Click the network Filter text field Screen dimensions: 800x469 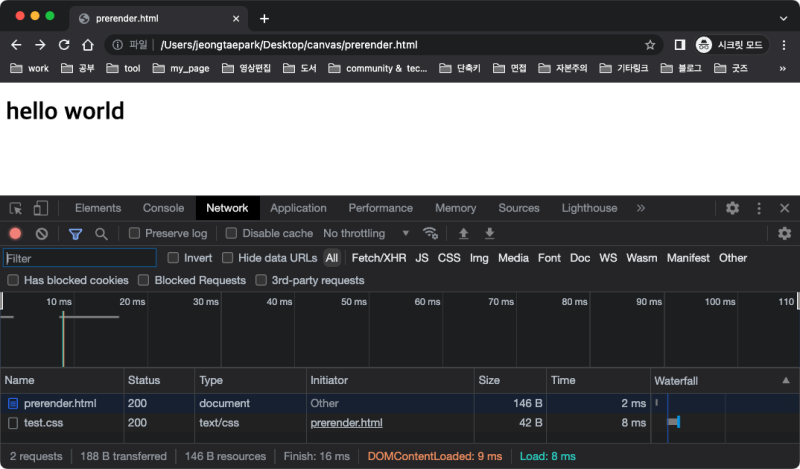(80, 258)
